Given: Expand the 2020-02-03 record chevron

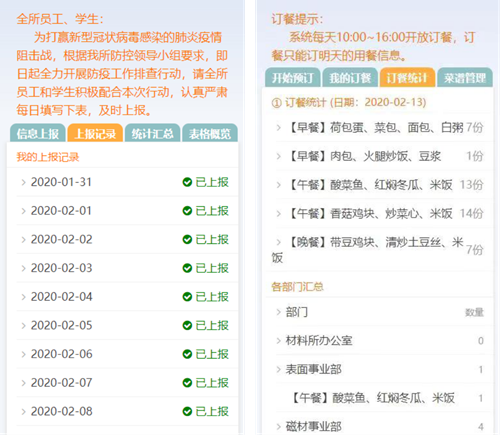Looking at the screenshot, I should (x=23, y=268).
